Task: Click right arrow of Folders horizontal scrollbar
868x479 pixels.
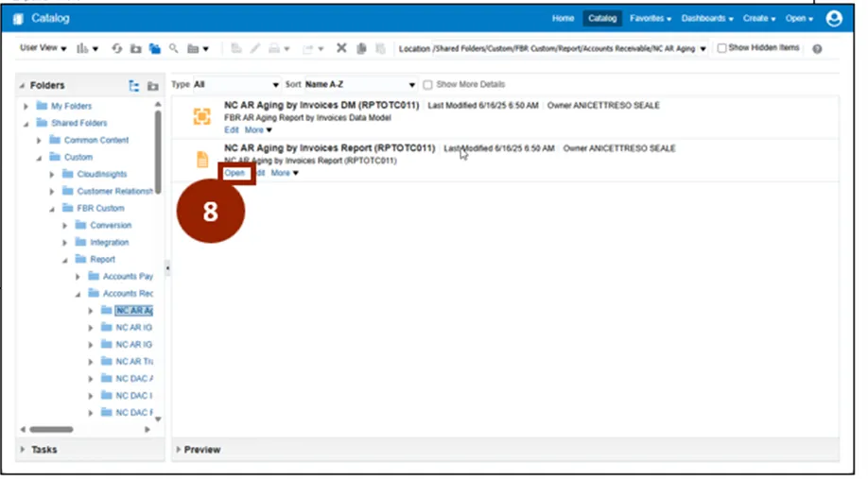Action: coord(148,429)
